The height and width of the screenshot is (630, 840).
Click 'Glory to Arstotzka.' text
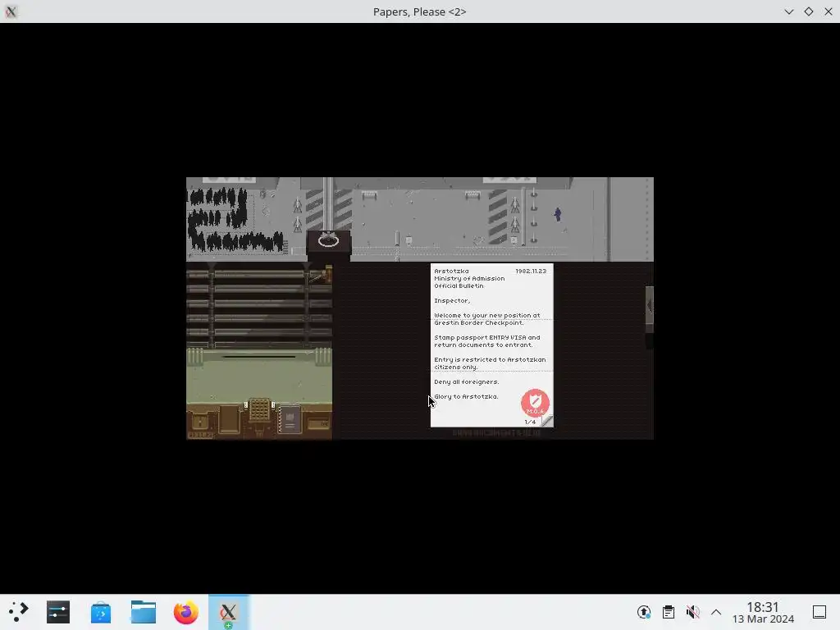(466, 397)
